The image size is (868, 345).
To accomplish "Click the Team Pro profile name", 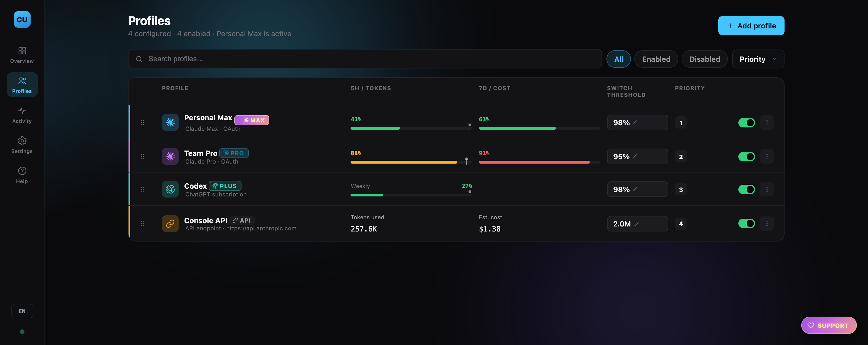I will (201, 153).
